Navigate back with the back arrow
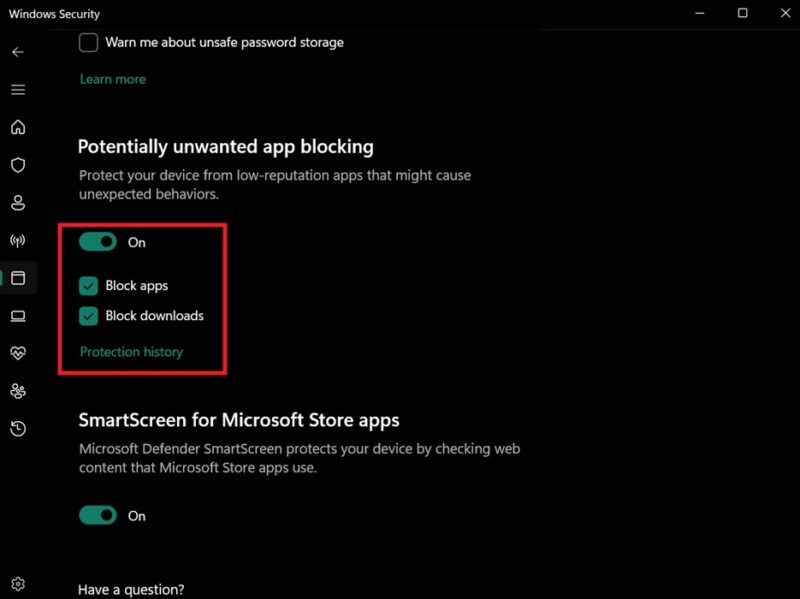This screenshot has height=599, width=800. (17, 51)
